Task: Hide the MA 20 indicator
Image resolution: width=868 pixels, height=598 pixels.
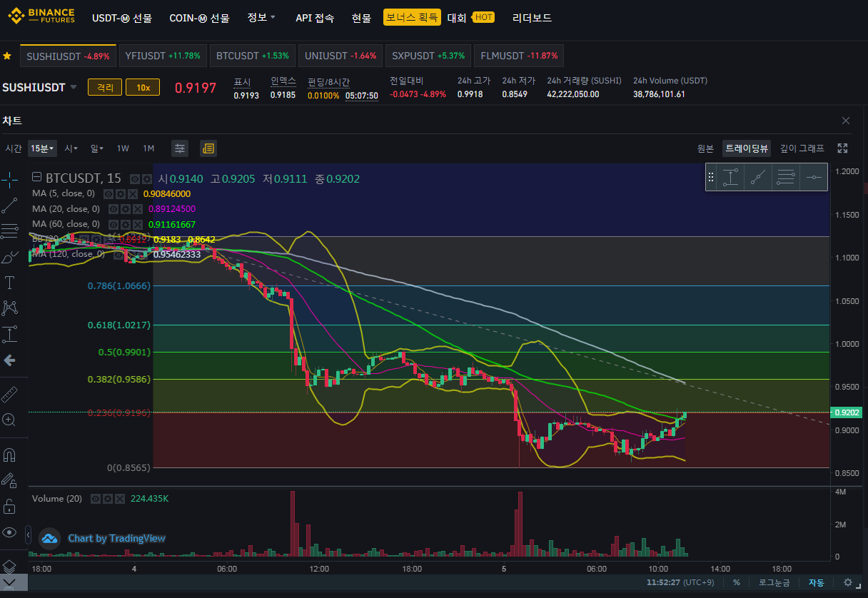Action: 113,209
